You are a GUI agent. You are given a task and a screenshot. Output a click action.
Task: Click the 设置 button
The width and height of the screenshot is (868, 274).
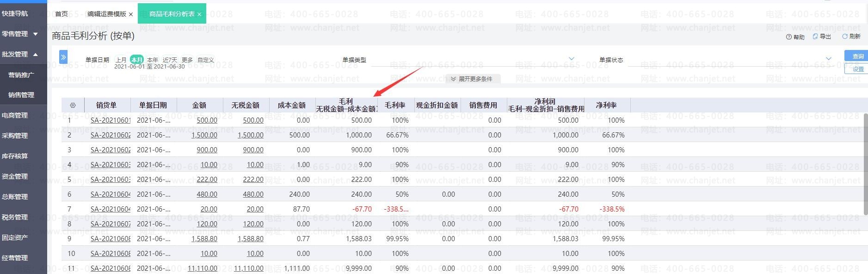(x=856, y=69)
